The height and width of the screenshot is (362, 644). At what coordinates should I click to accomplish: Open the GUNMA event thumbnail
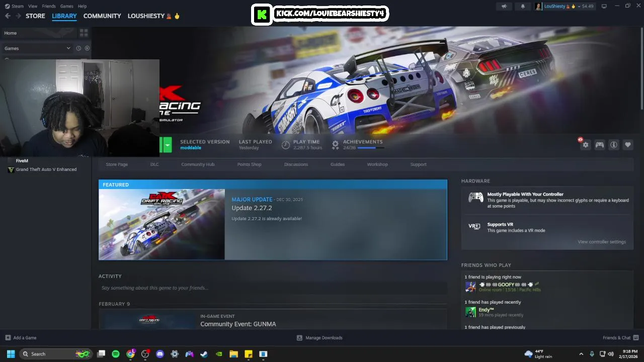pyautogui.click(x=149, y=320)
